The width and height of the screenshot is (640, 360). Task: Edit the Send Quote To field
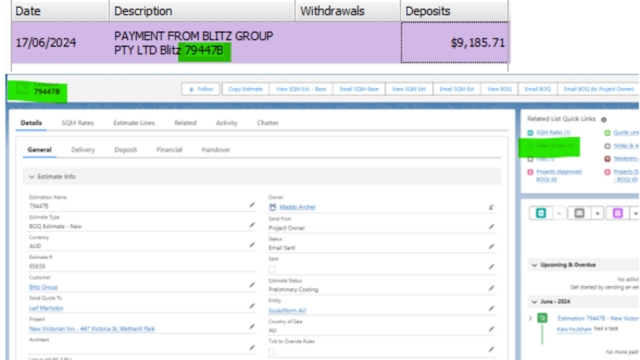pos(252,306)
